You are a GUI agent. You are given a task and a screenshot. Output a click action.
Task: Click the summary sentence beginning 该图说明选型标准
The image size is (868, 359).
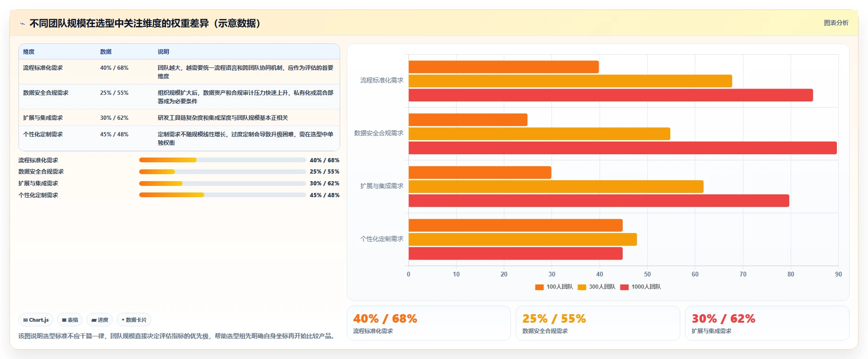[177, 336]
